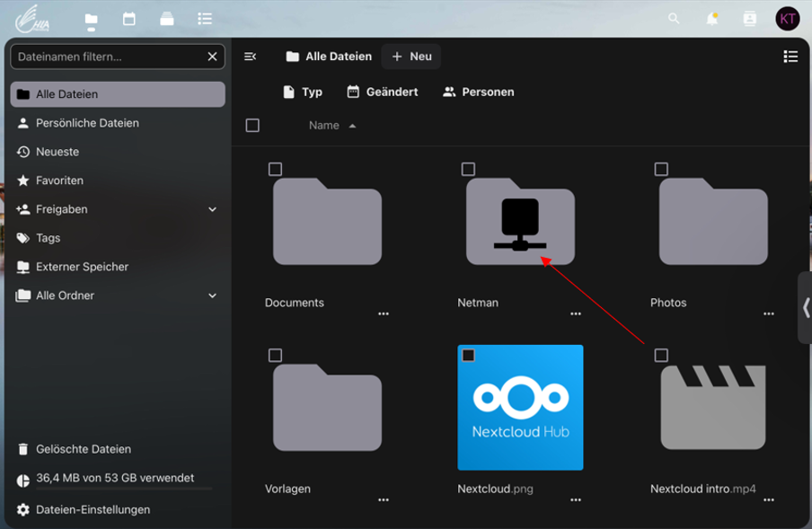Click the Nextcloud intro.mp4 file name
Screen dimensions: 812x529
(703, 489)
